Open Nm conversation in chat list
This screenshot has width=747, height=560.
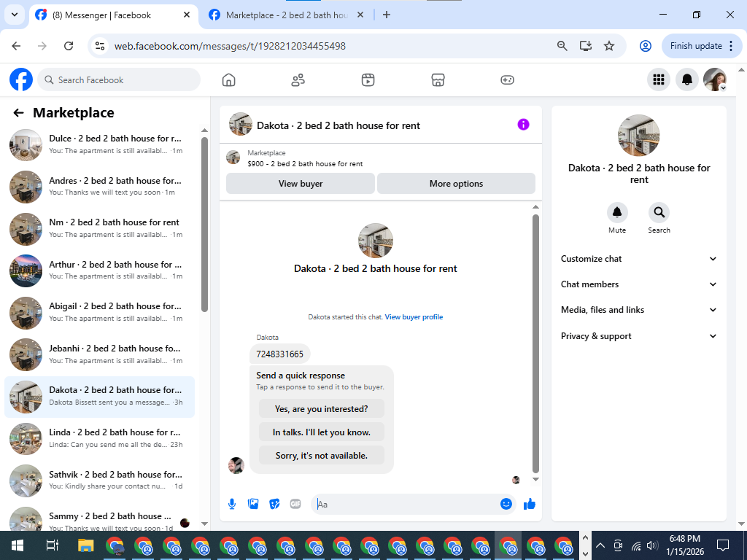(x=99, y=228)
